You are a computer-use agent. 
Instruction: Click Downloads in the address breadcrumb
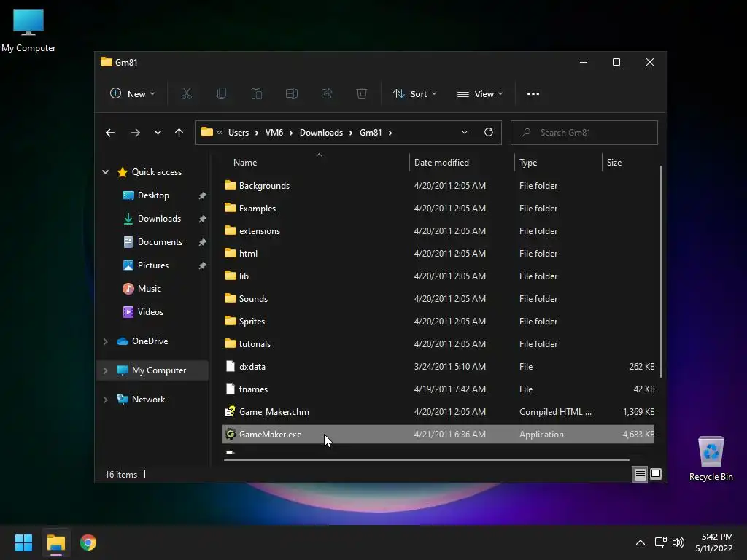[321, 133]
